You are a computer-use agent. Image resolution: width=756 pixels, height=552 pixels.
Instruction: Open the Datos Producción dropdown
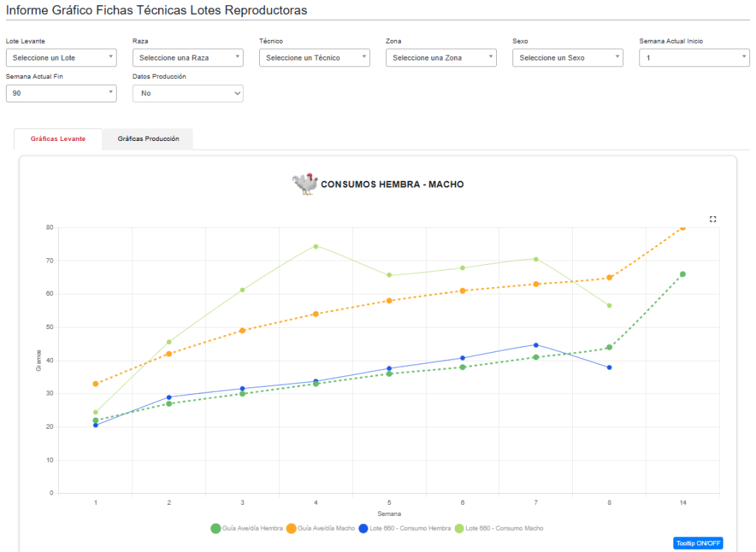click(x=188, y=93)
